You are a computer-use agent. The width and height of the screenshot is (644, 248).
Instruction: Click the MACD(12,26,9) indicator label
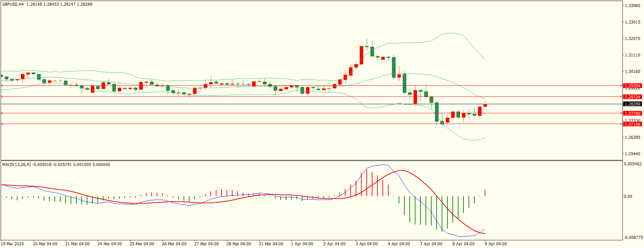[16, 165]
